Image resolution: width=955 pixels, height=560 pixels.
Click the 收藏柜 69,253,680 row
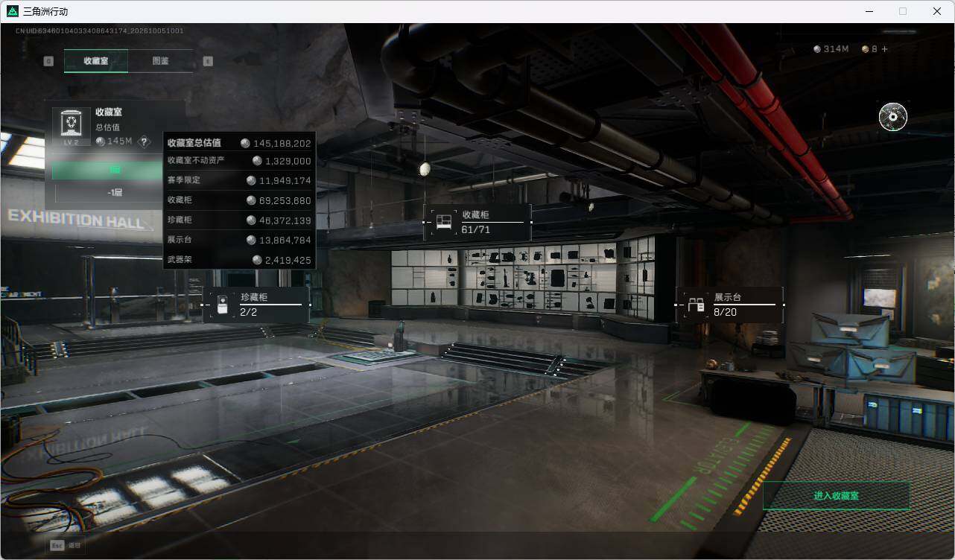[239, 200]
